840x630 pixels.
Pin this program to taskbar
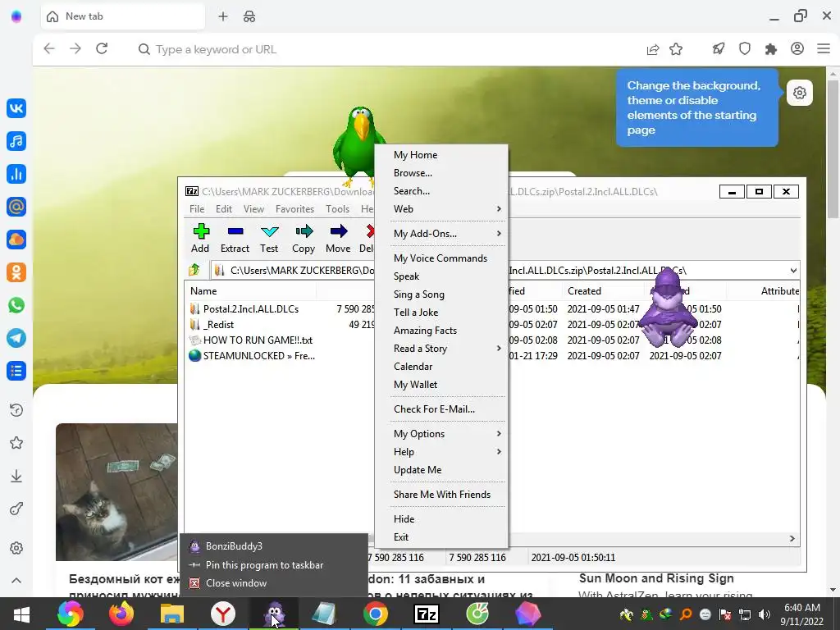pos(274,564)
